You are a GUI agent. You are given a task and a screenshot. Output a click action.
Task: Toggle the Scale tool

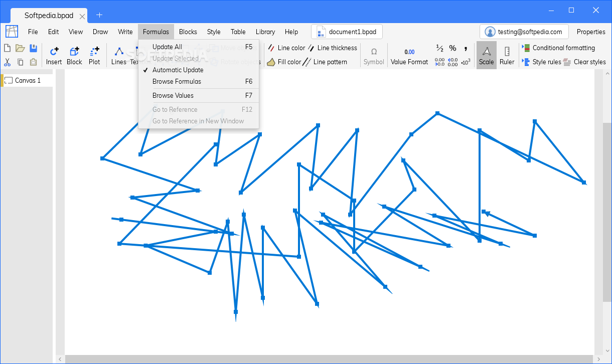(x=487, y=56)
